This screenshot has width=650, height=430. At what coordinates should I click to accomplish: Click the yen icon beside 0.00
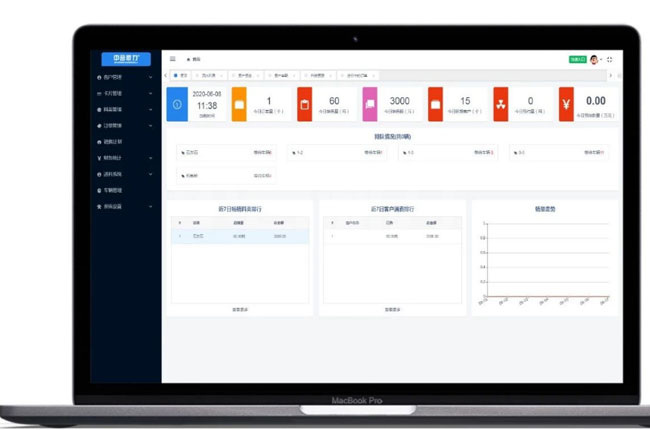566,104
